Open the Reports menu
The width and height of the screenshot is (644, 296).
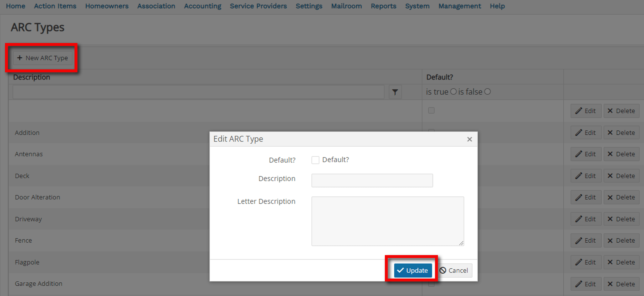383,6
